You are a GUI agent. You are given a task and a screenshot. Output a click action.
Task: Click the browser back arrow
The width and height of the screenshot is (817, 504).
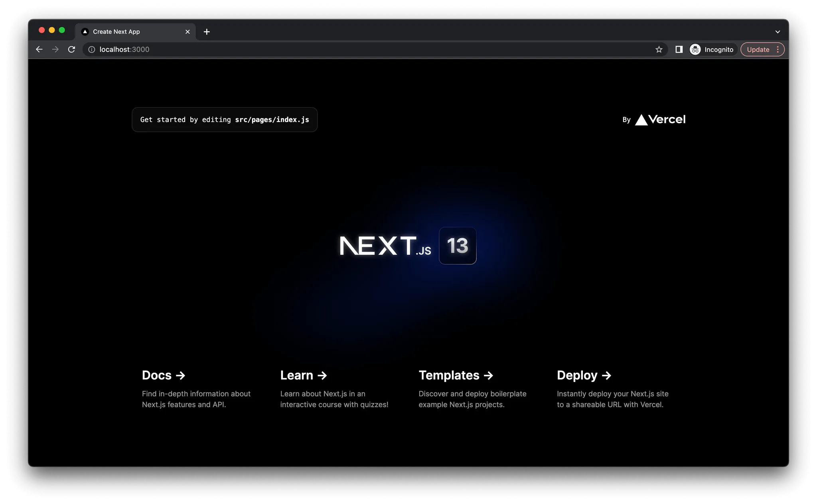39,49
